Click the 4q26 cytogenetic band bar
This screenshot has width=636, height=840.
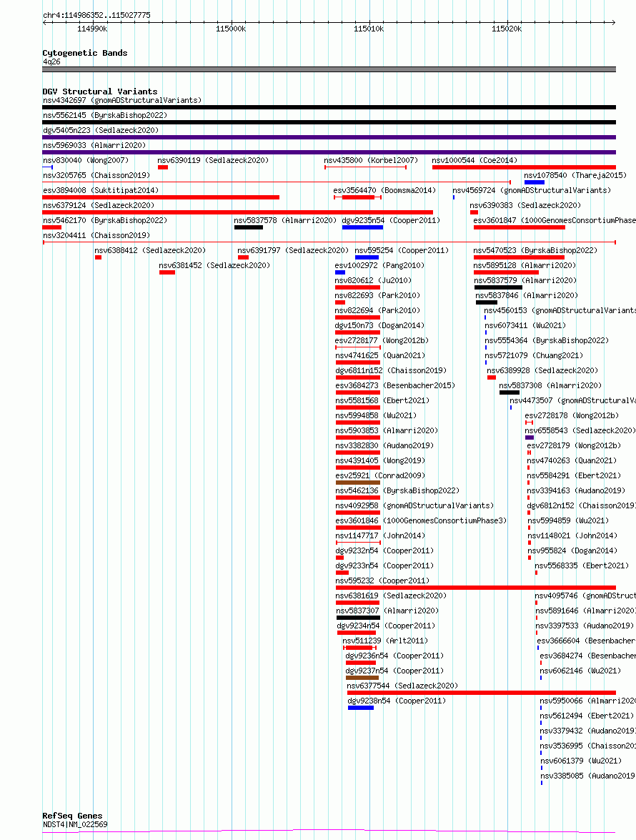tap(329, 69)
